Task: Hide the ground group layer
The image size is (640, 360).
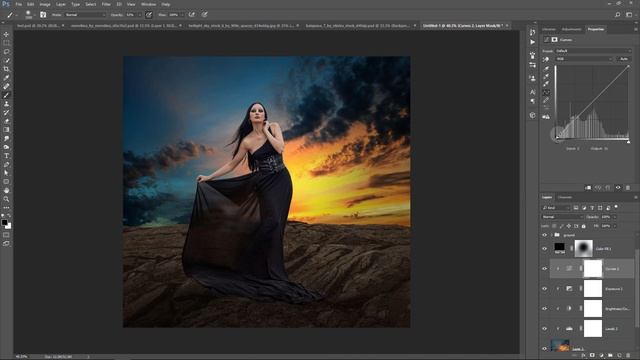Action: pos(544,235)
